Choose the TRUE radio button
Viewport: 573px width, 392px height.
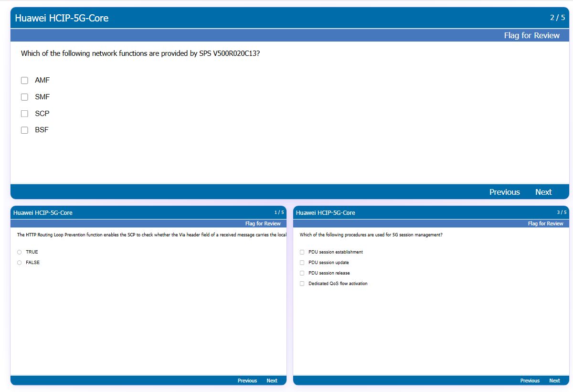tap(19, 252)
